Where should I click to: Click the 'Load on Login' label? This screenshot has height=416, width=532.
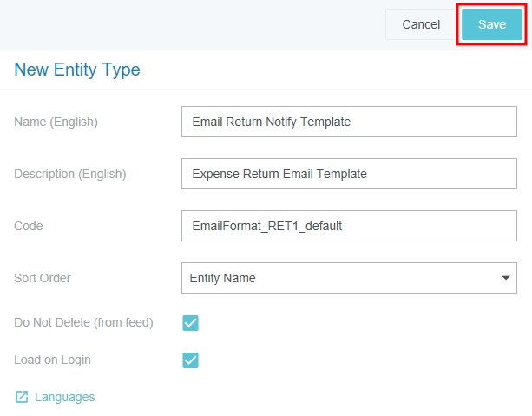(52, 360)
